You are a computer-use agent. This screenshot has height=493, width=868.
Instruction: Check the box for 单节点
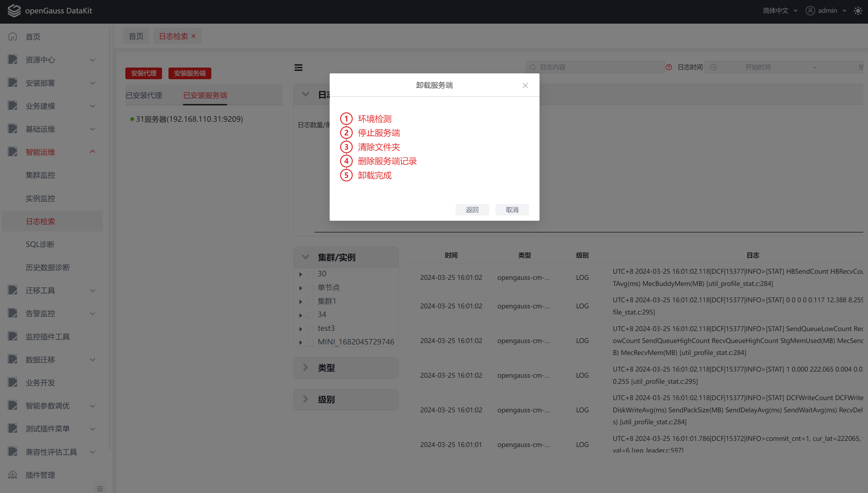(x=310, y=288)
